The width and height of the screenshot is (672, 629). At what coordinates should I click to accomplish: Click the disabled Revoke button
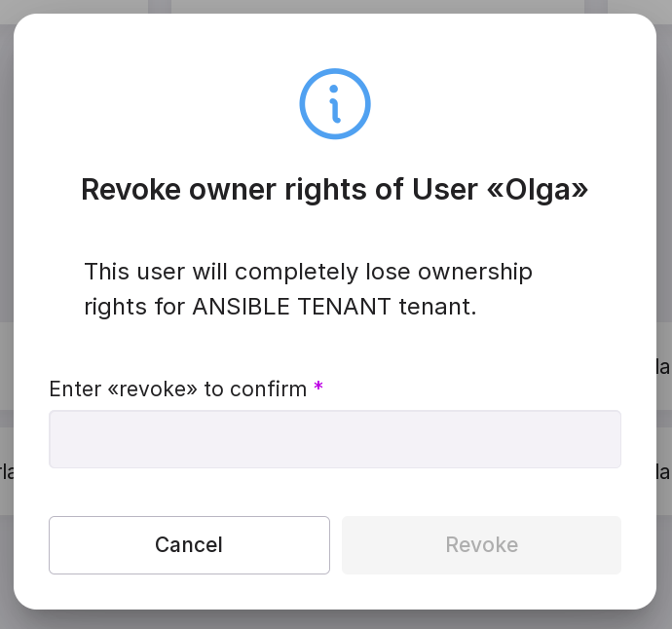coord(481,545)
